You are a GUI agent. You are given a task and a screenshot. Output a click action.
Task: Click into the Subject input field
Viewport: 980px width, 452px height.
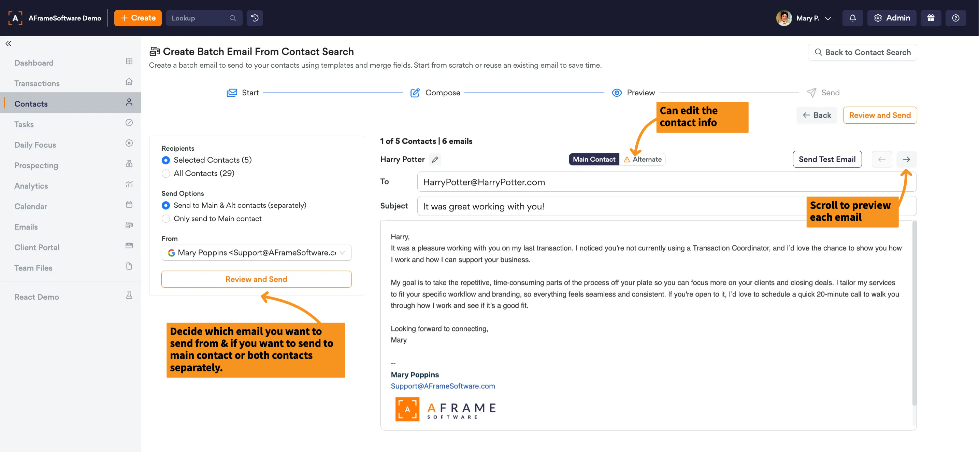click(609, 206)
